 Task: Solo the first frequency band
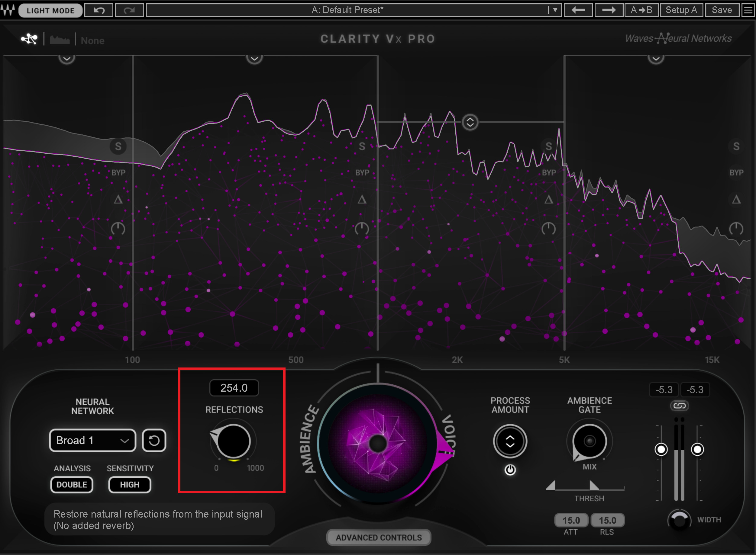tap(118, 146)
